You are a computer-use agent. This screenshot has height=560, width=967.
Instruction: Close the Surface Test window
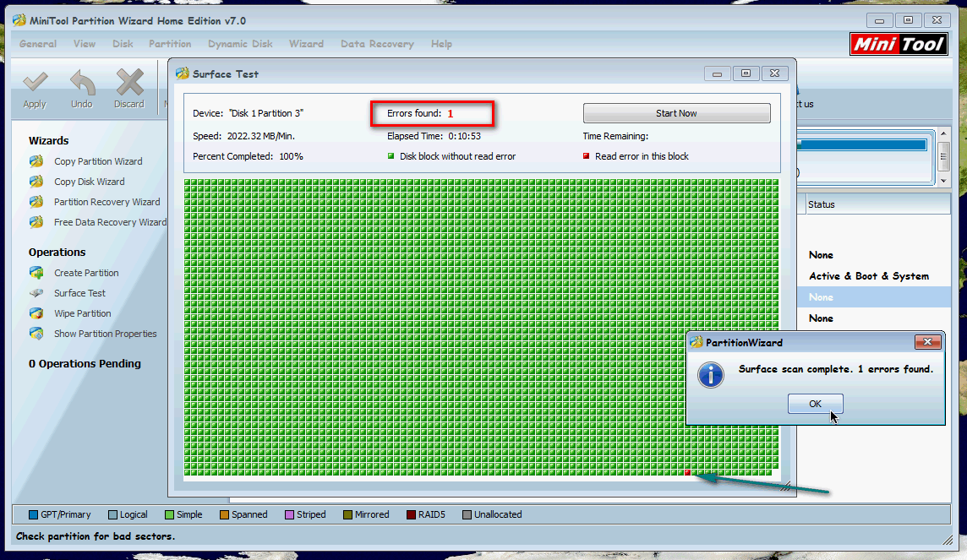point(774,73)
